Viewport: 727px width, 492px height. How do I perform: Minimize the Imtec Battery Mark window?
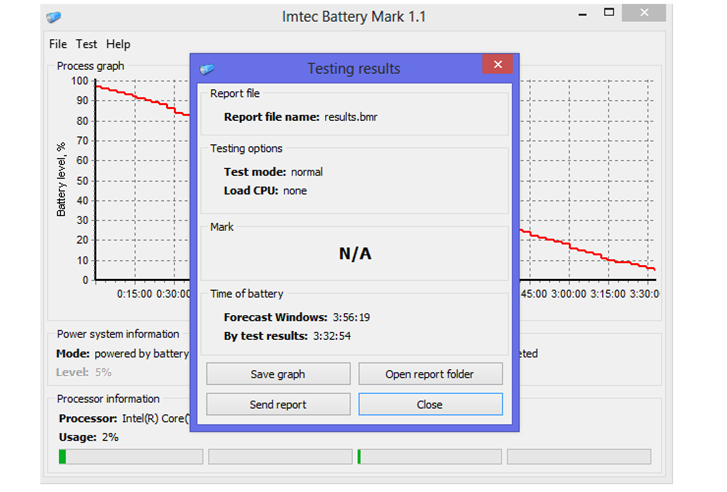583,14
